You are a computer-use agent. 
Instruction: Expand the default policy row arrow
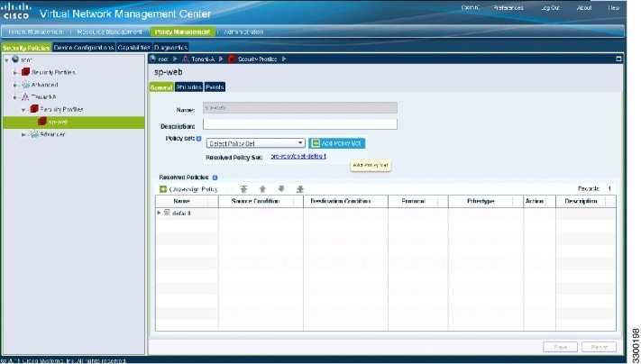coord(159,213)
